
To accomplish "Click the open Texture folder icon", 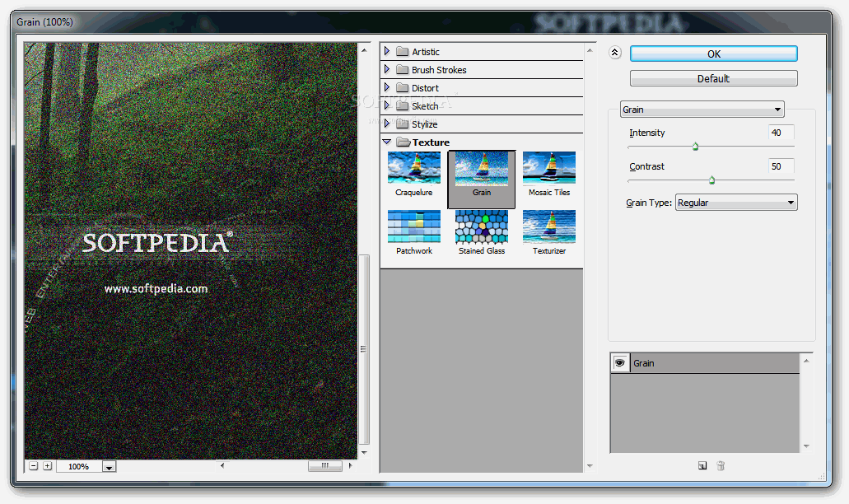I will coord(404,142).
